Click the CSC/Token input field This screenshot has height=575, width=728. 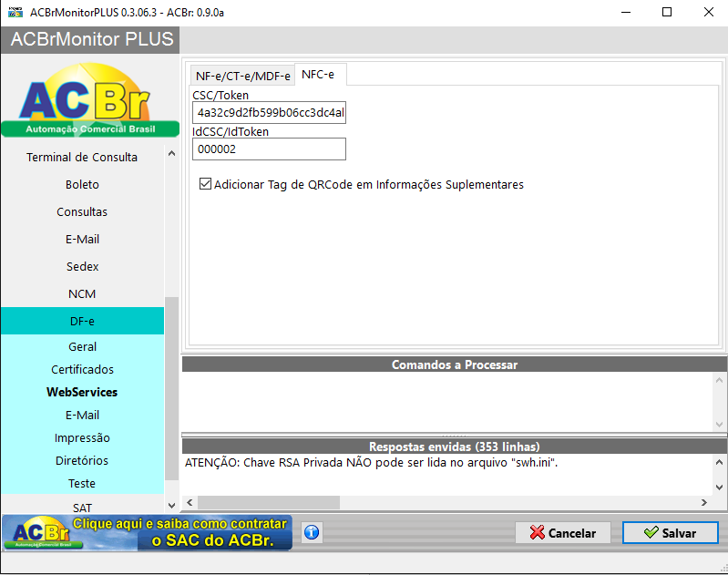click(270, 112)
